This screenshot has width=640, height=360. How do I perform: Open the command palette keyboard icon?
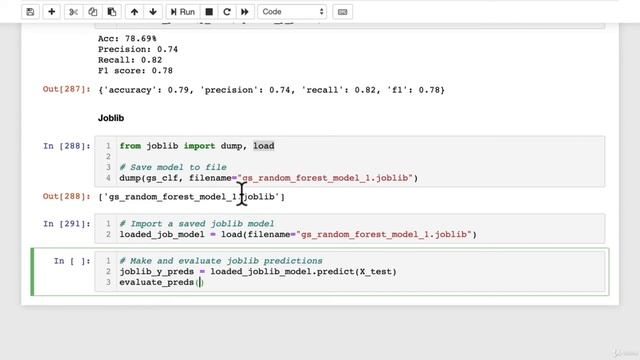(x=342, y=12)
